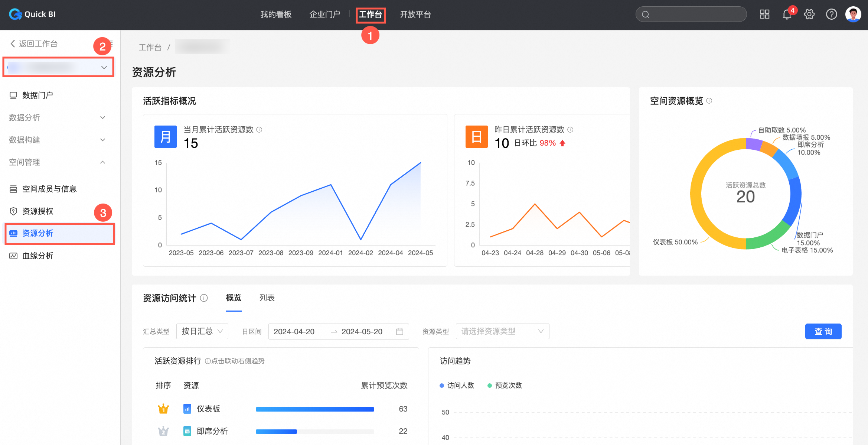Click the 查询 button

(823, 331)
